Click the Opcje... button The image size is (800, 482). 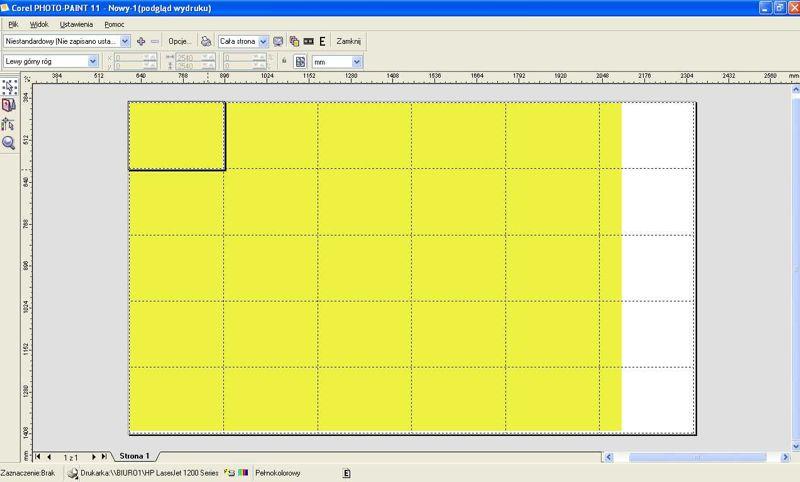click(x=179, y=42)
